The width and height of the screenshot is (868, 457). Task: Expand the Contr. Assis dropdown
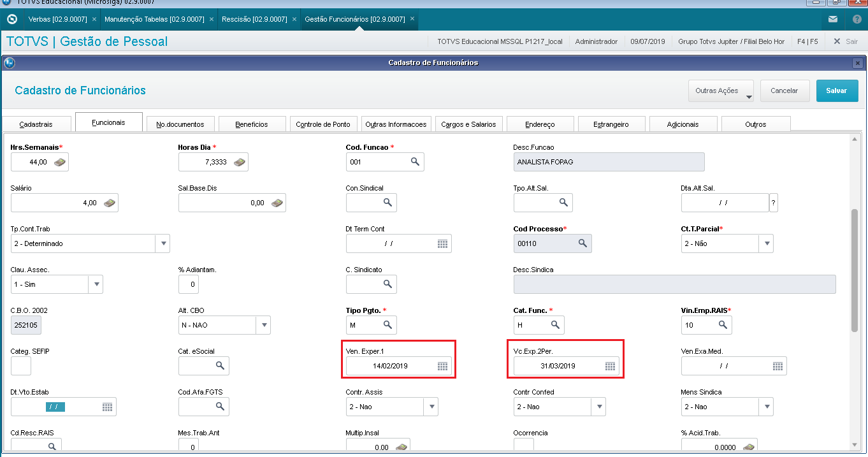click(x=431, y=407)
